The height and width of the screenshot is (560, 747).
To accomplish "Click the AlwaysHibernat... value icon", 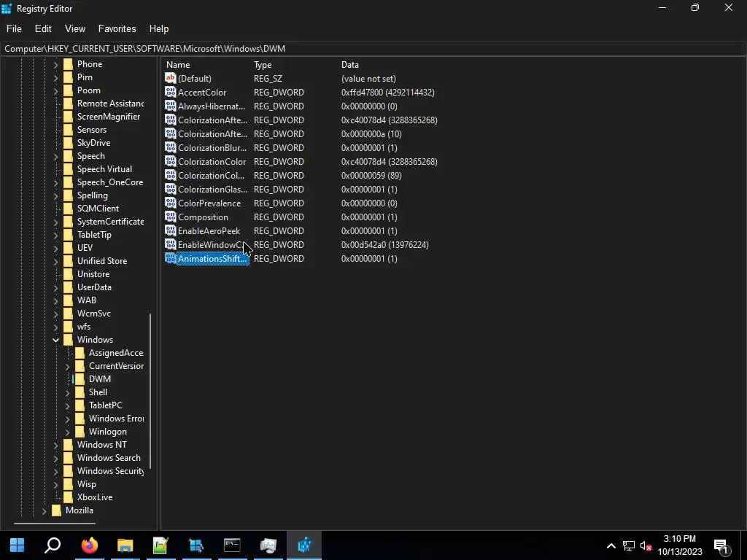I will coord(170,106).
